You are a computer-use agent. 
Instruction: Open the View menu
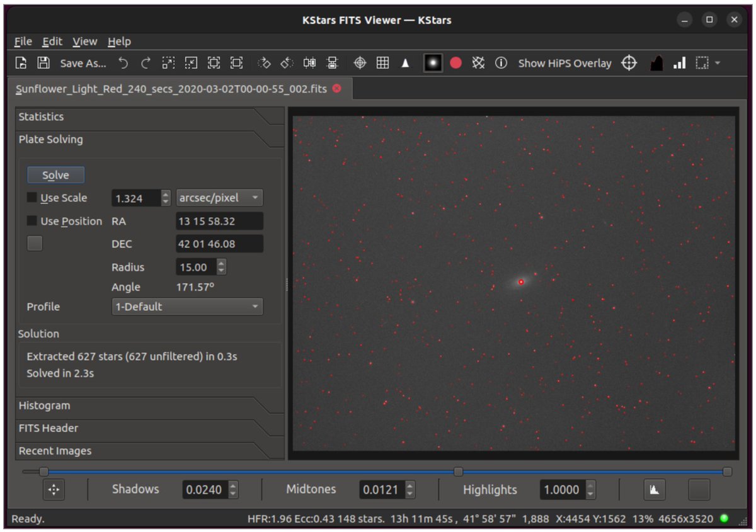pos(84,42)
